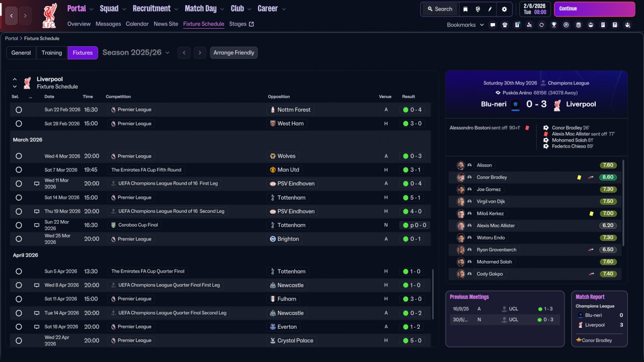The width and height of the screenshot is (644, 362).
Task: Click the Liverpool crest in the match scoreline
Action: tap(557, 105)
